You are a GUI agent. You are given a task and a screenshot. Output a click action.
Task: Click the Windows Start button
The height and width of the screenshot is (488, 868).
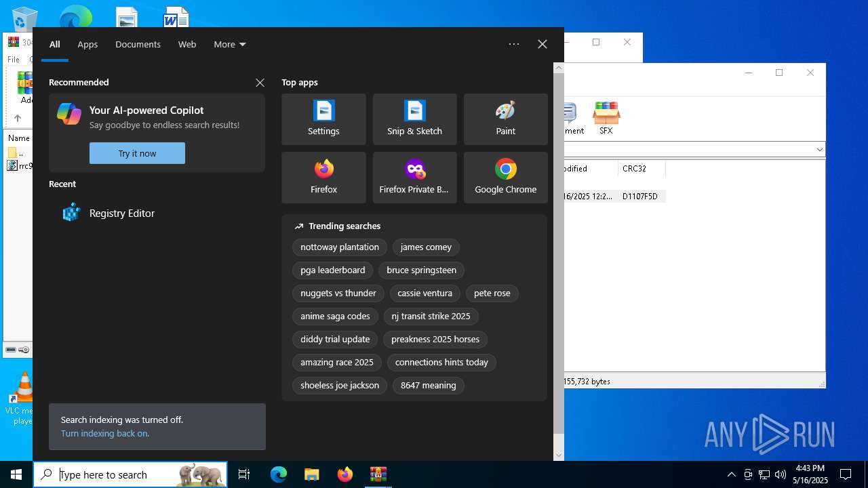[16, 474]
